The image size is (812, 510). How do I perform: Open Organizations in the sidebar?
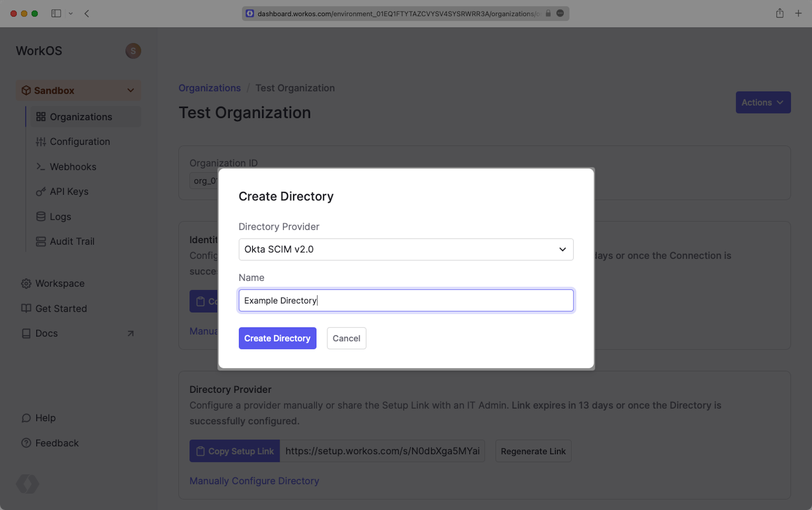[x=81, y=117]
